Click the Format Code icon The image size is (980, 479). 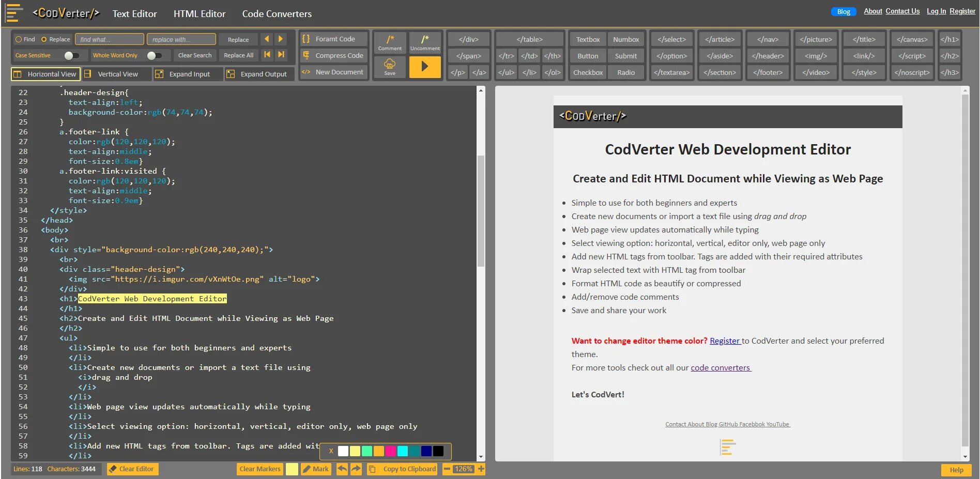coord(333,38)
